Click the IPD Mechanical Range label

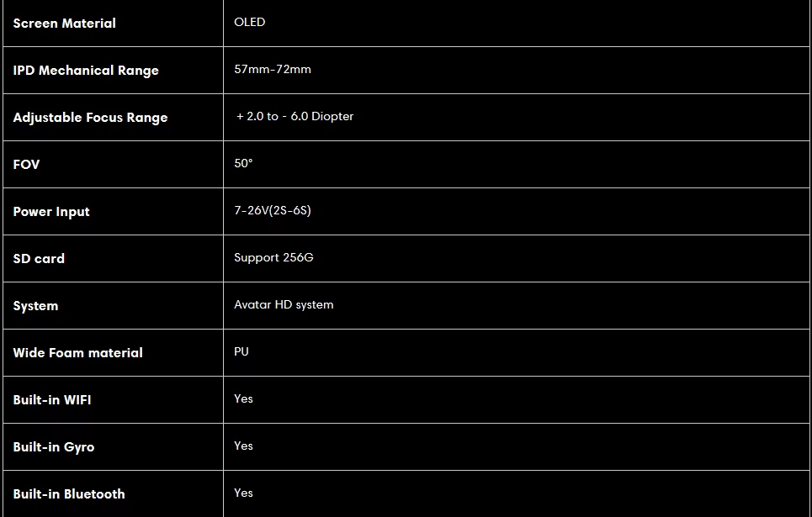point(86,71)
